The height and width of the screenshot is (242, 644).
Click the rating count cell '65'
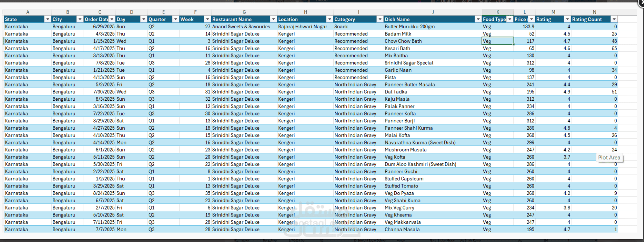coord(594,48)
